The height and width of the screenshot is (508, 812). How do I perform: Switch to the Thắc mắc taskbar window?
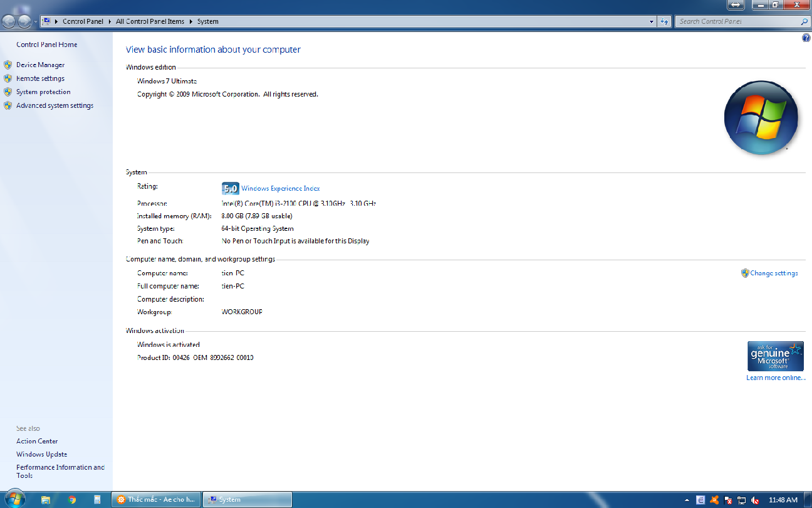[x=157, y=500]
